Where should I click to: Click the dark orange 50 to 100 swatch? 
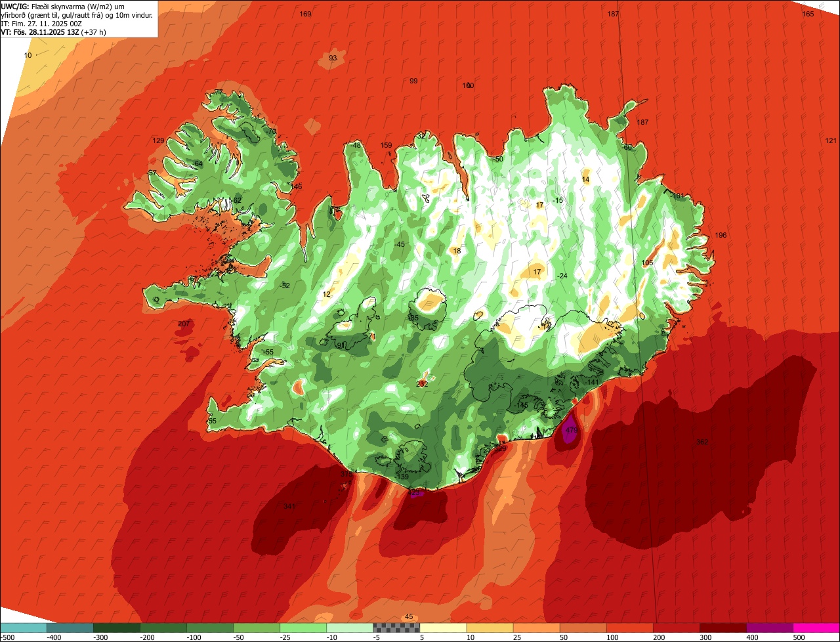(583, 628)
